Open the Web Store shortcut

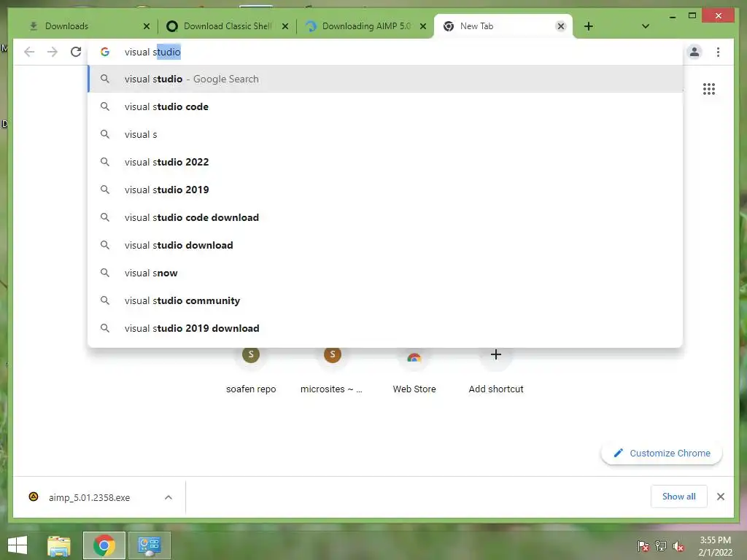point(414,371)
